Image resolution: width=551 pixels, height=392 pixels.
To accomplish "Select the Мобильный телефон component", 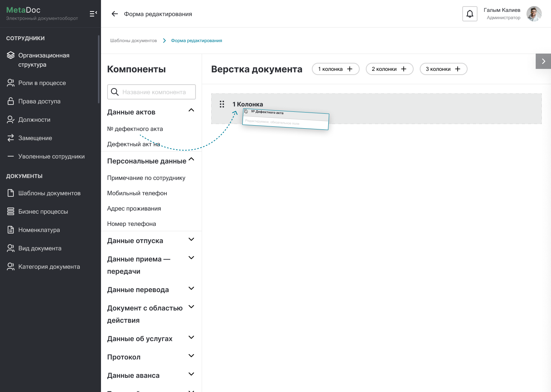I will 137,193.
